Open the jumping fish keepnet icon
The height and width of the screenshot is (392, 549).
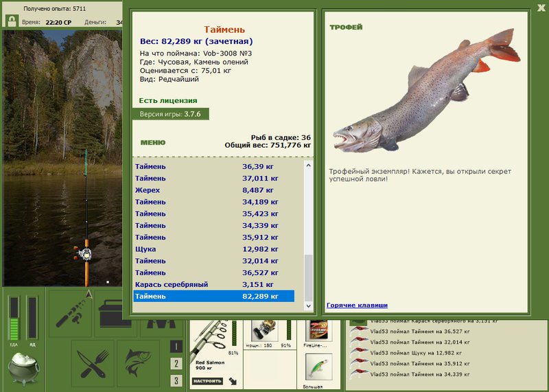tap(139, 363)
